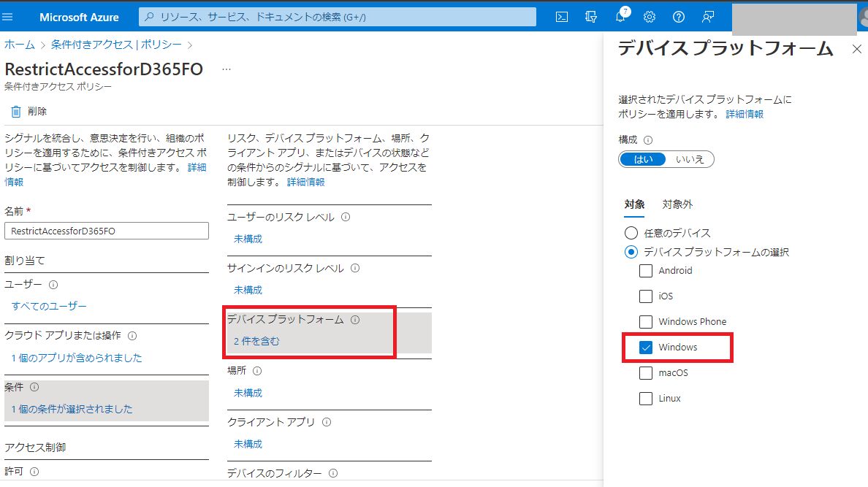Show info tooltip next to 構成
This screenshot has height=487, width=868.
[x=647, y=140]
